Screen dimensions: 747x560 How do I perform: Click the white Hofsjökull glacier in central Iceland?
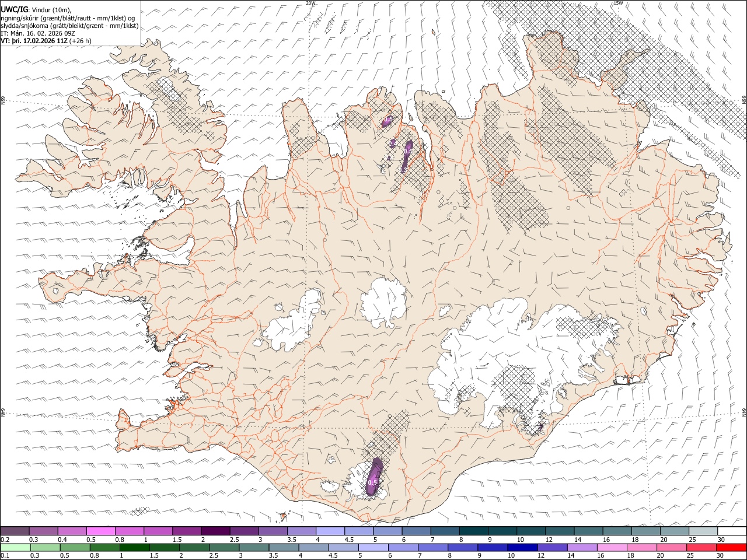tap(383, 303)
